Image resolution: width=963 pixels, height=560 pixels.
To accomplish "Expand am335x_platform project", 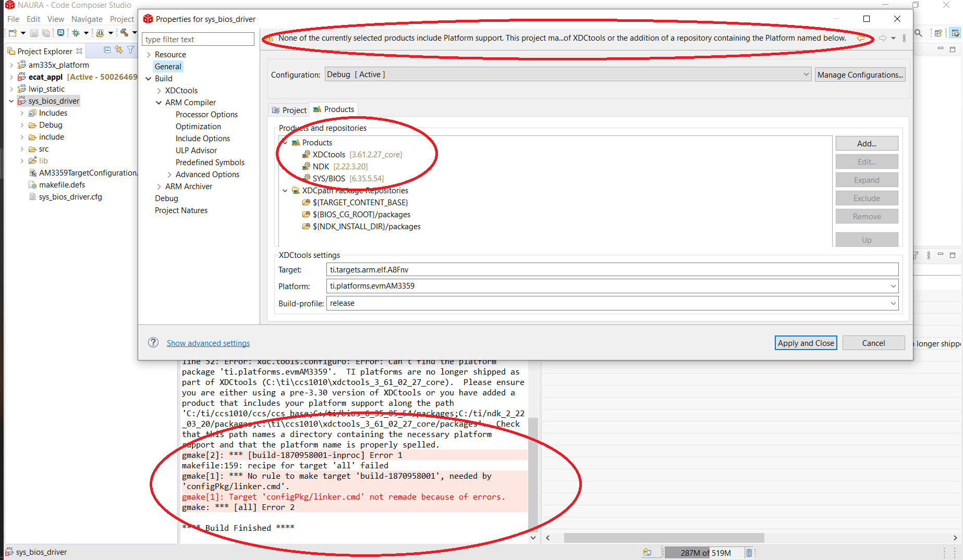I will point(11,65).
